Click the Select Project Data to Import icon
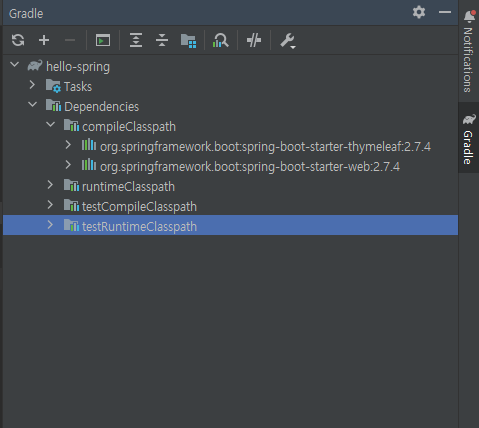 (188, 41)
